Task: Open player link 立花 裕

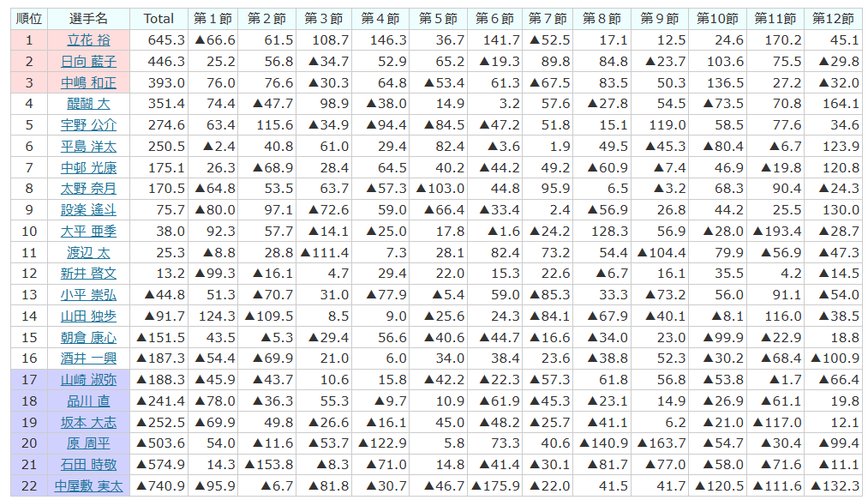Action: point(88,40)
